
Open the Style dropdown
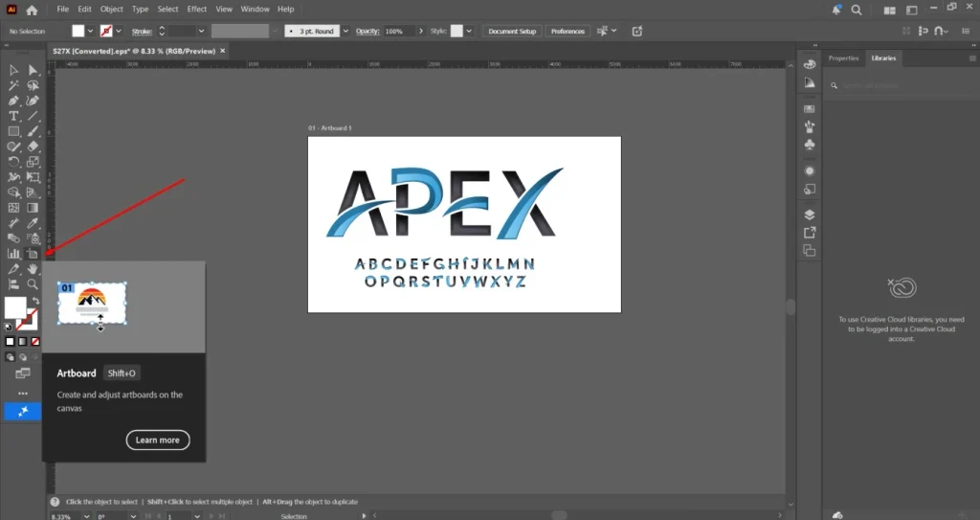(x=469, y=31)
